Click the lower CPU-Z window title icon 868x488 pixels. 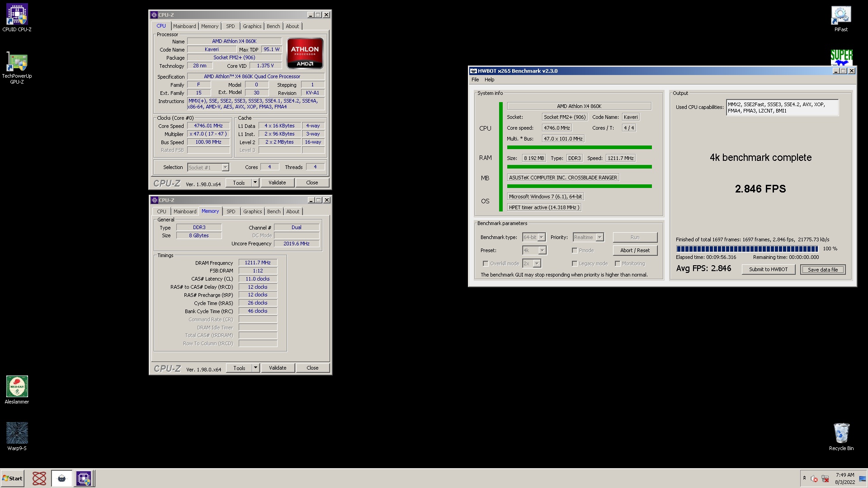154,200
